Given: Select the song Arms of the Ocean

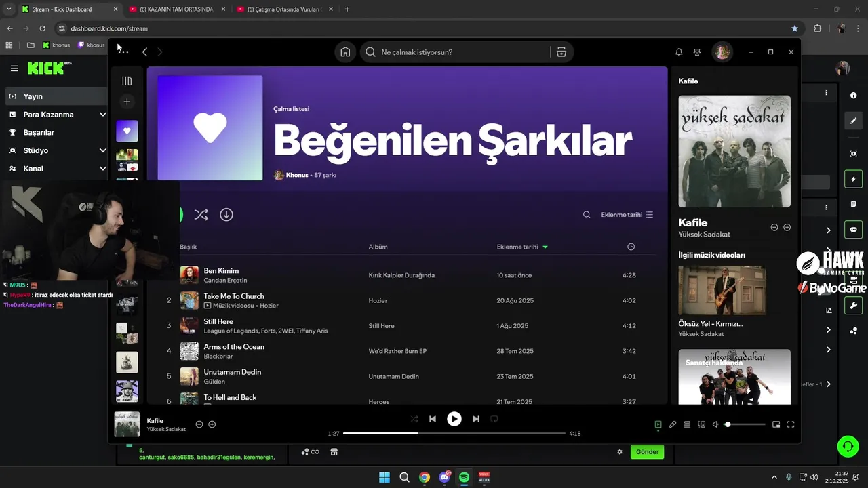Looking at the screenshot, I should [234, 346].
